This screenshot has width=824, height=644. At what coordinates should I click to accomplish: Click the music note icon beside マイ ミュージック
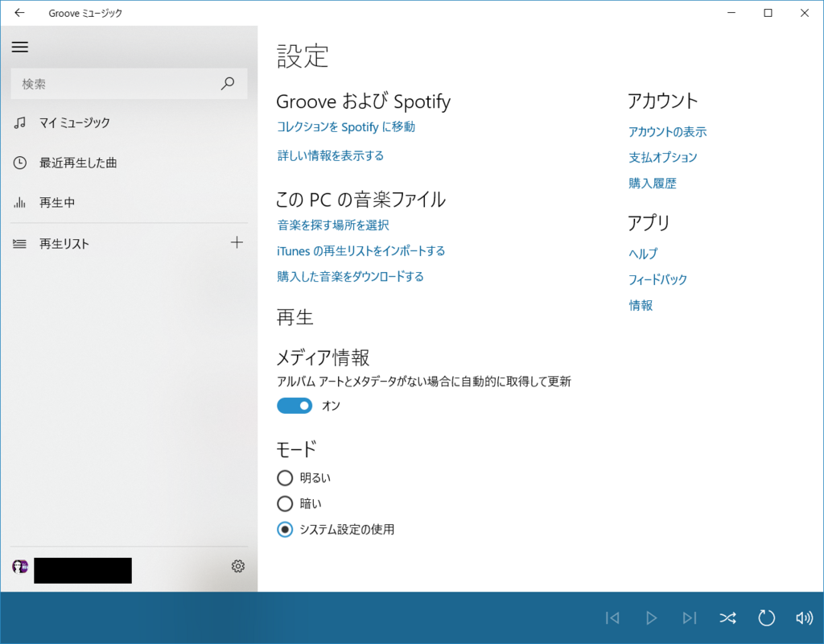point(19,123)
